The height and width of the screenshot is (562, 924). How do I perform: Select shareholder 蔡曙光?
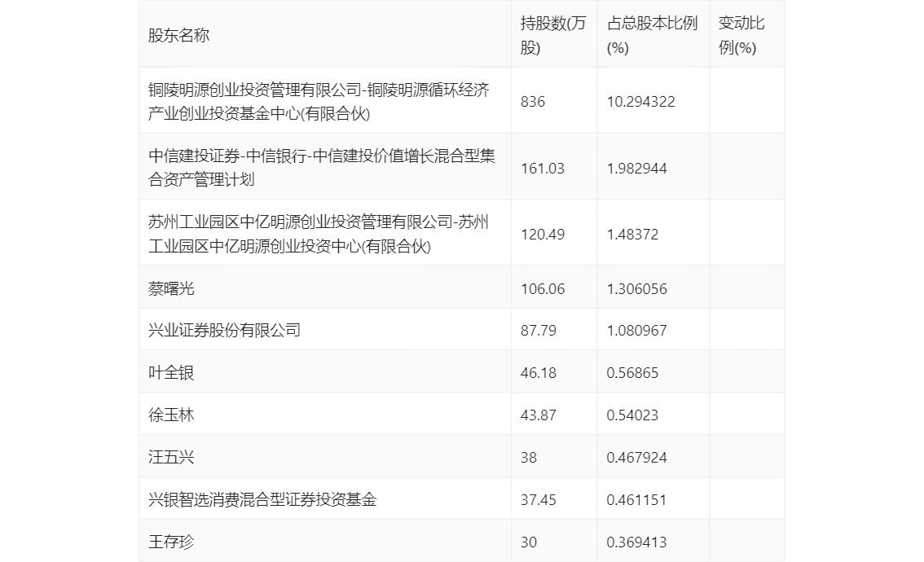pos(171,288)
